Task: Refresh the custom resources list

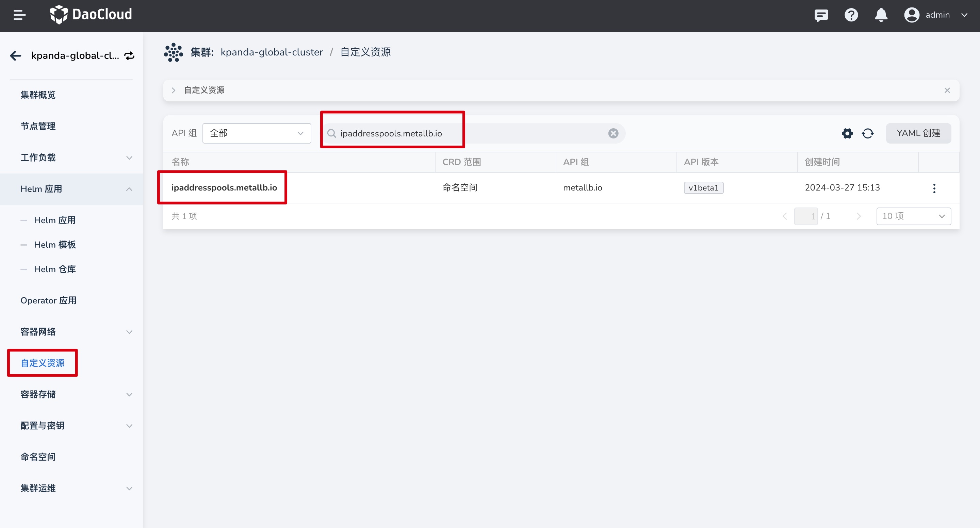Action: click(x=868, y=133)
